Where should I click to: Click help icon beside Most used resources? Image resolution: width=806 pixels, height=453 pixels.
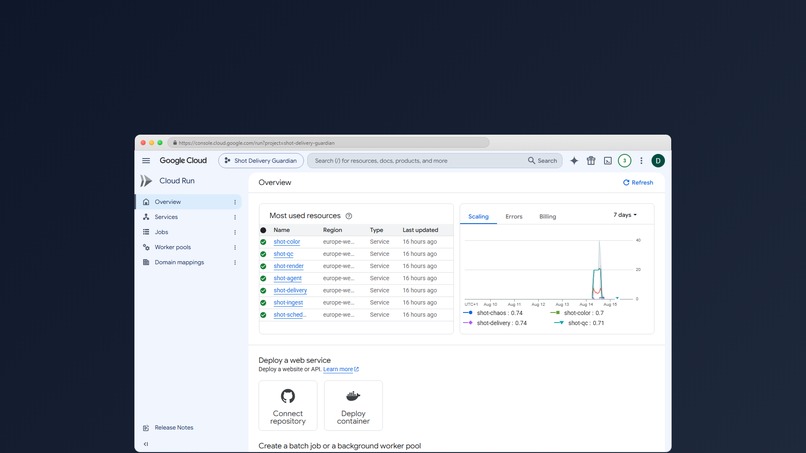coord(349,216)
